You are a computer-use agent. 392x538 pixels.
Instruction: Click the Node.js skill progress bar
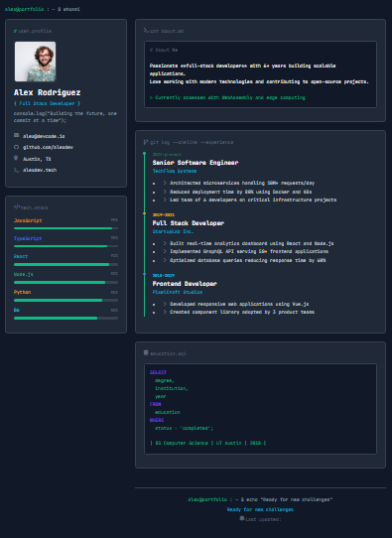coord(65,282)
